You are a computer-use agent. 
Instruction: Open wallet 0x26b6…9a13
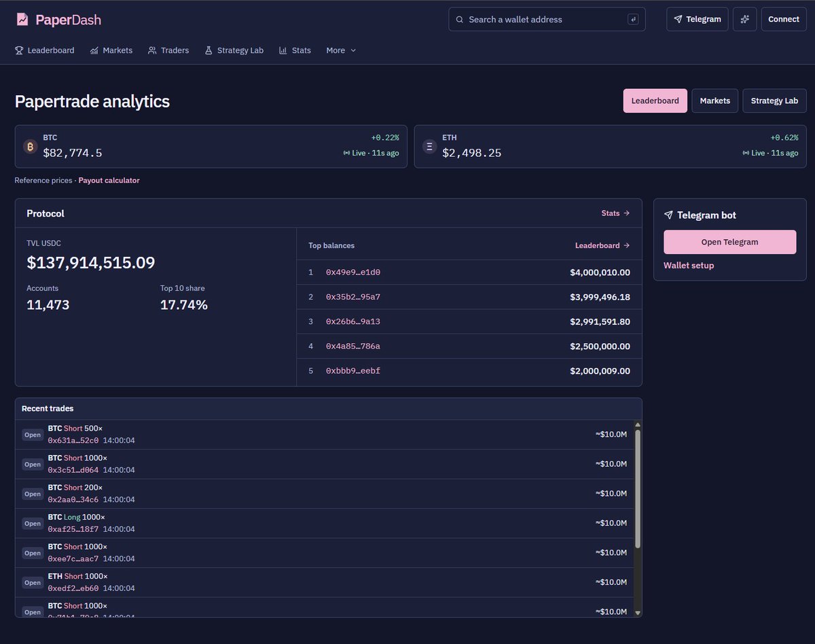pyautogui.click(x=353, y=321)
